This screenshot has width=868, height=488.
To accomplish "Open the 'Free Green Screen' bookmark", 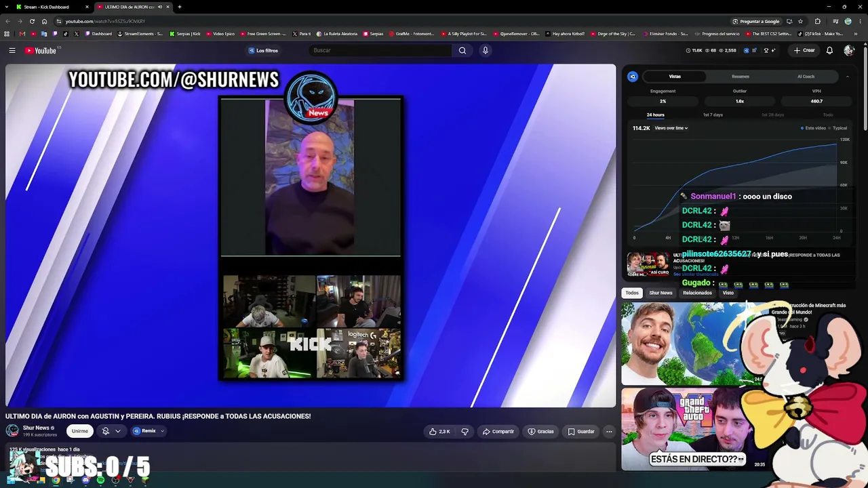I will [263, 33].
